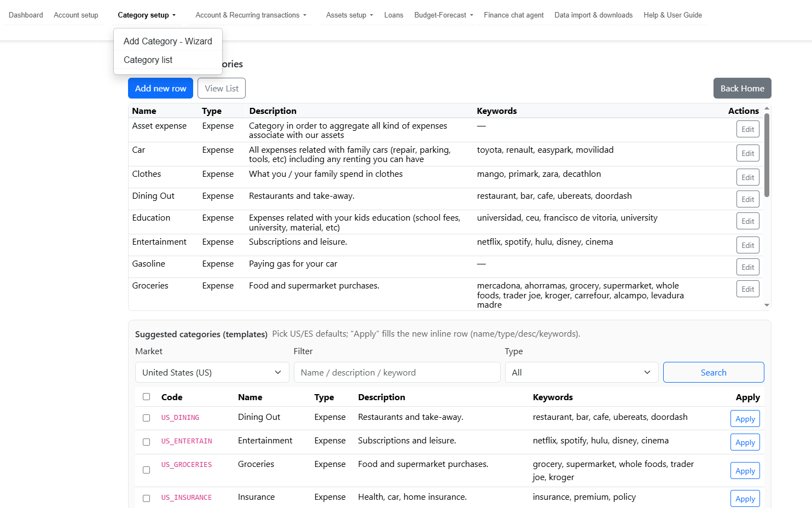
Task: Select Category list menu entry
Action: click(148, 60)
